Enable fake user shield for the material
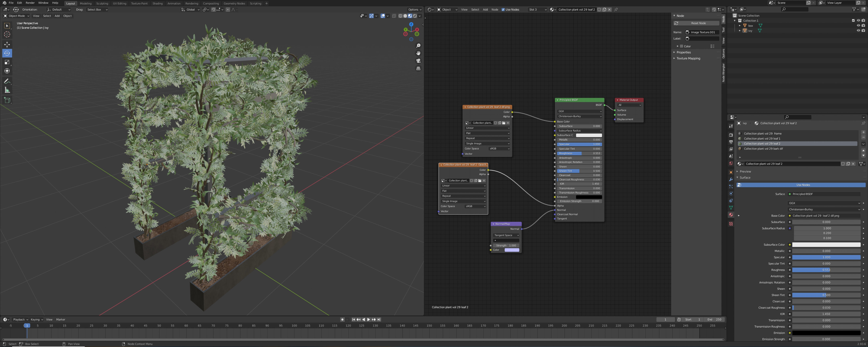 pos(843,164)
